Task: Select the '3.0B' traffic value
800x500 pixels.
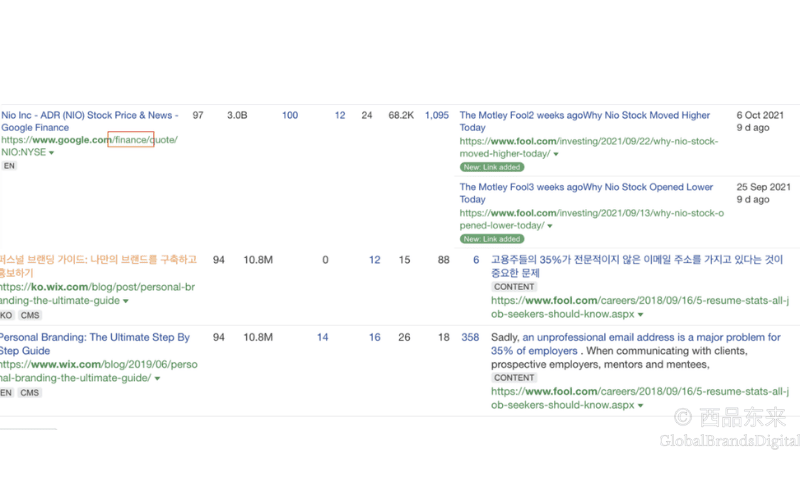Action: (237, 116)
